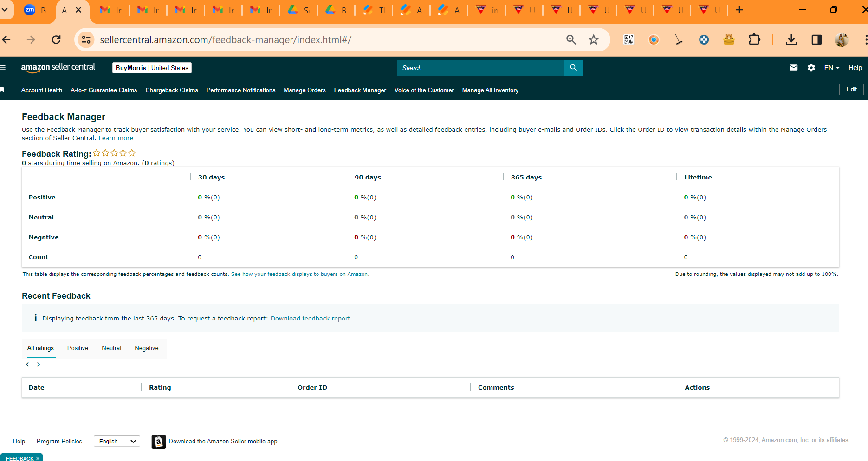Click Download the Amazon Seller mobile app
Viewport: 868px width, 461px height.
[x=223, y=442]
